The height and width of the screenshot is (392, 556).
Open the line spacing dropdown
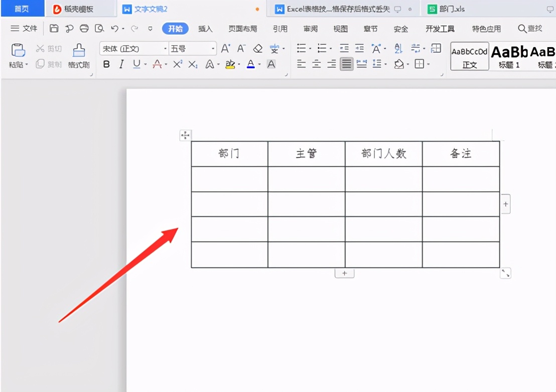[385, 65]
